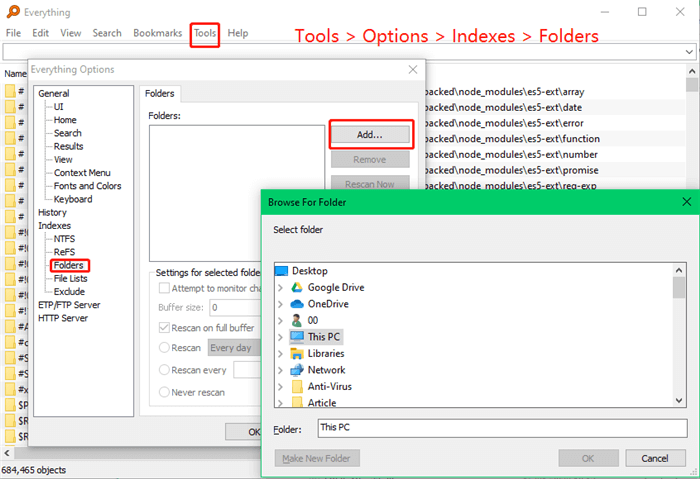Viewport: 700px width, 479px height.
Task: Select the Rescan every radio button
Action: (164, 370)
